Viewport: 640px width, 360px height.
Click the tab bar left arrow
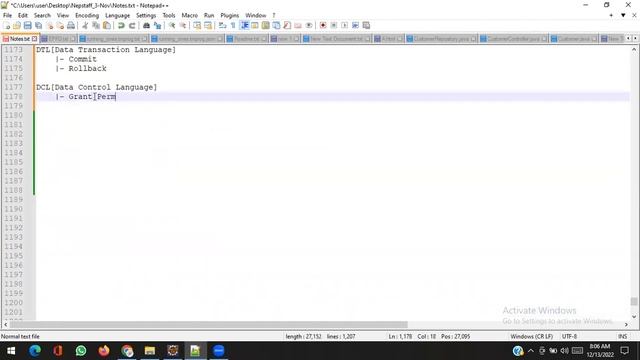click(629, 38)
